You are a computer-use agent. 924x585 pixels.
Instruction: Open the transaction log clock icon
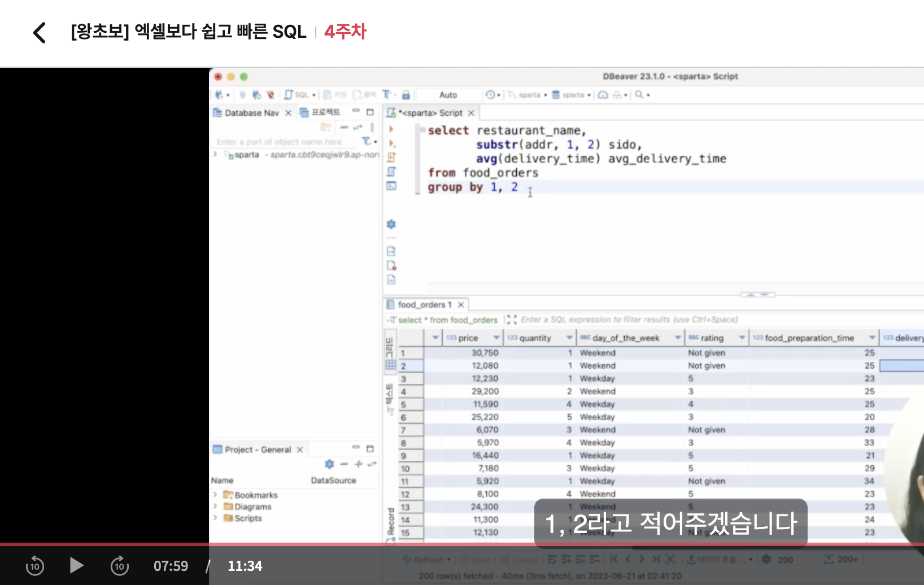point(490,95)
